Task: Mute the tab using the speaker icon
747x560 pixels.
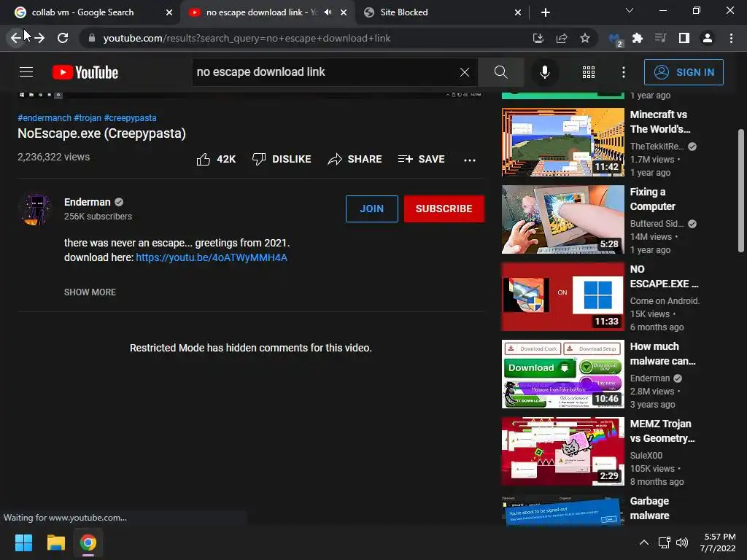Action: [328, 12]
